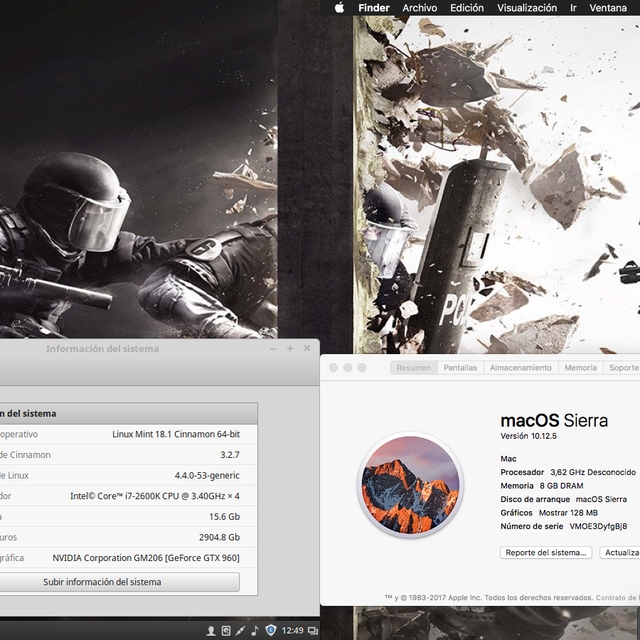640x640 pixels.
Task: Open the network connection icon in Mint panel
Action: (240, 631)
